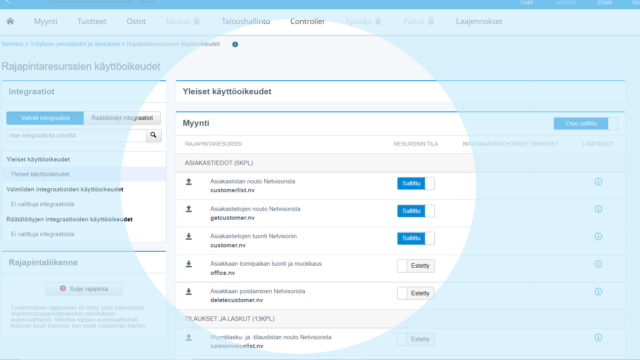Switch to the Räätälöidyt integraatiot tab
The width and height of the screenshot is (640, 360).
click(122, 118)
